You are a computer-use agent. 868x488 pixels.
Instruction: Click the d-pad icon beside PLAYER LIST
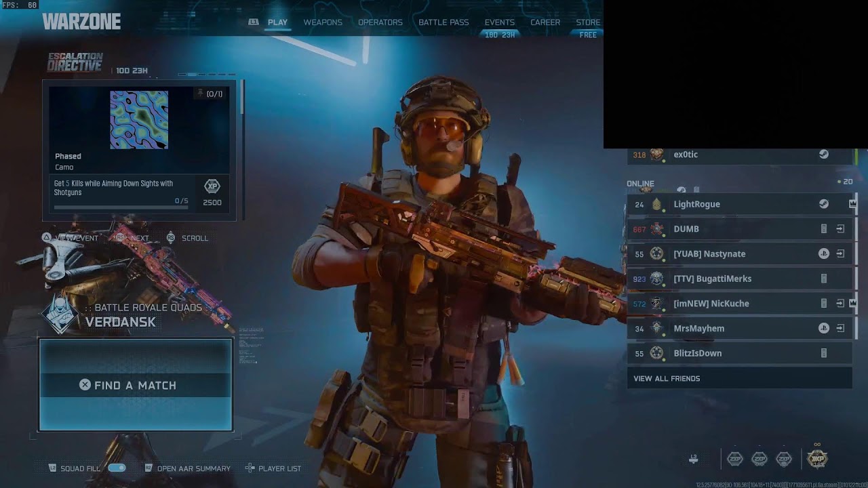(x=250, y=468)
